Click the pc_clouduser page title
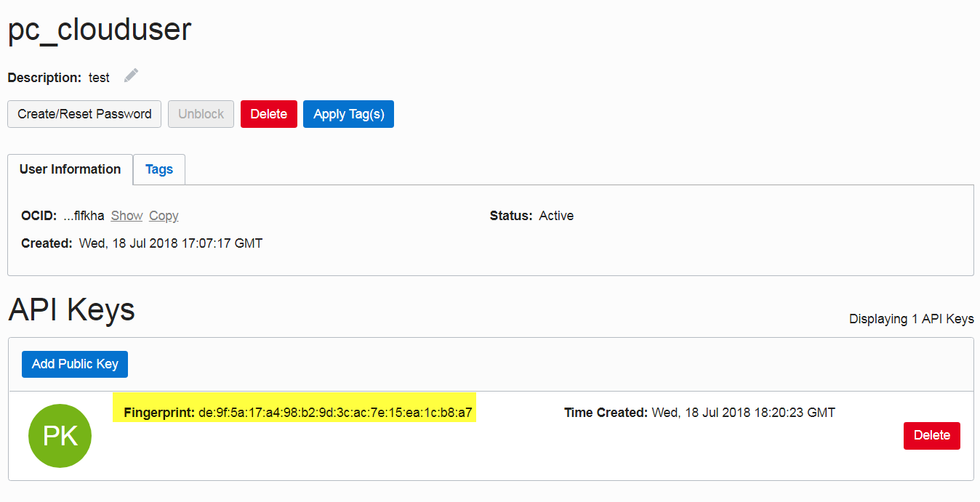Viewport: 980px width, 502px height. click(x=100, y=29)
